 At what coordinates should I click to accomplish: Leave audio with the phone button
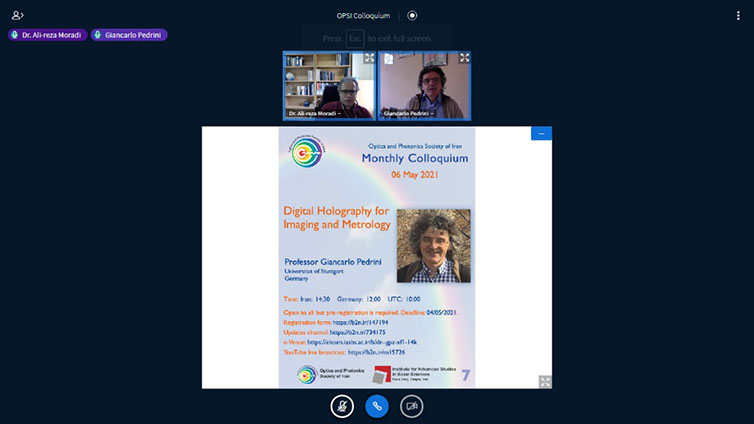coord(377,405)
